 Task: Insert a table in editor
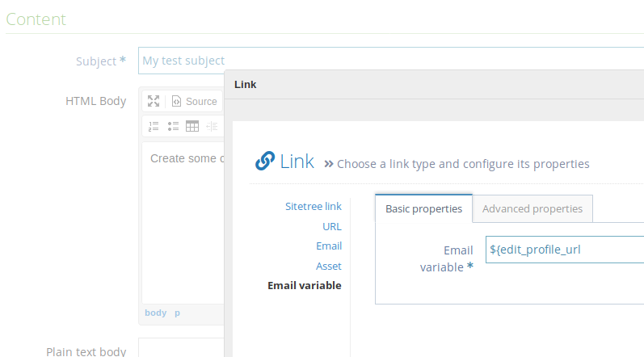[192, 126]
